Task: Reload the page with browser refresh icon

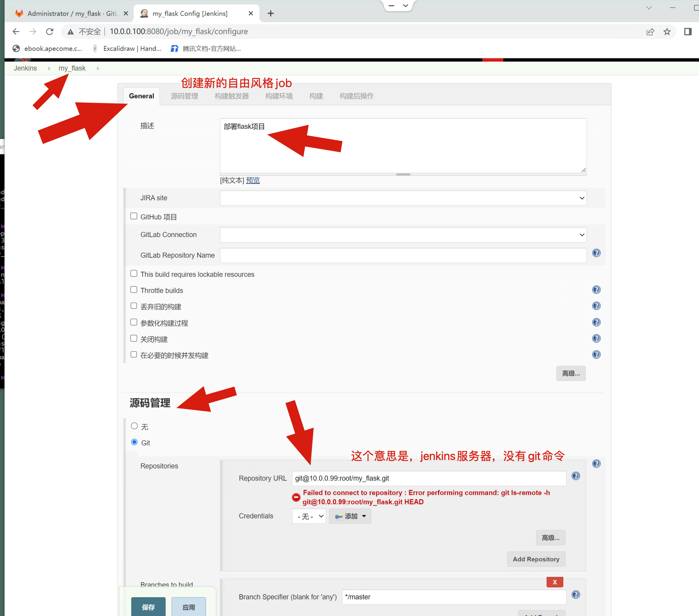Action: coord(50,32)
